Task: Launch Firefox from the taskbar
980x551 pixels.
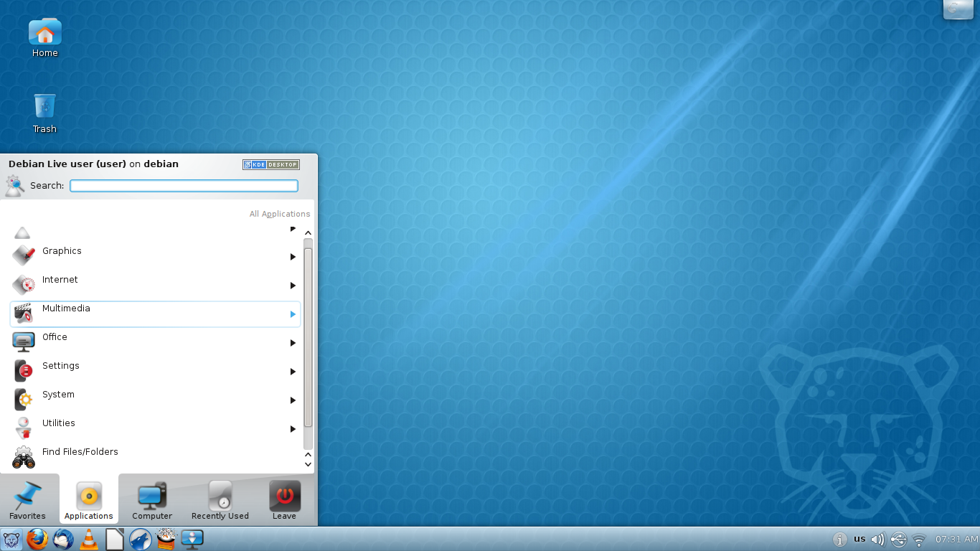Action: (x=37, y=539)
